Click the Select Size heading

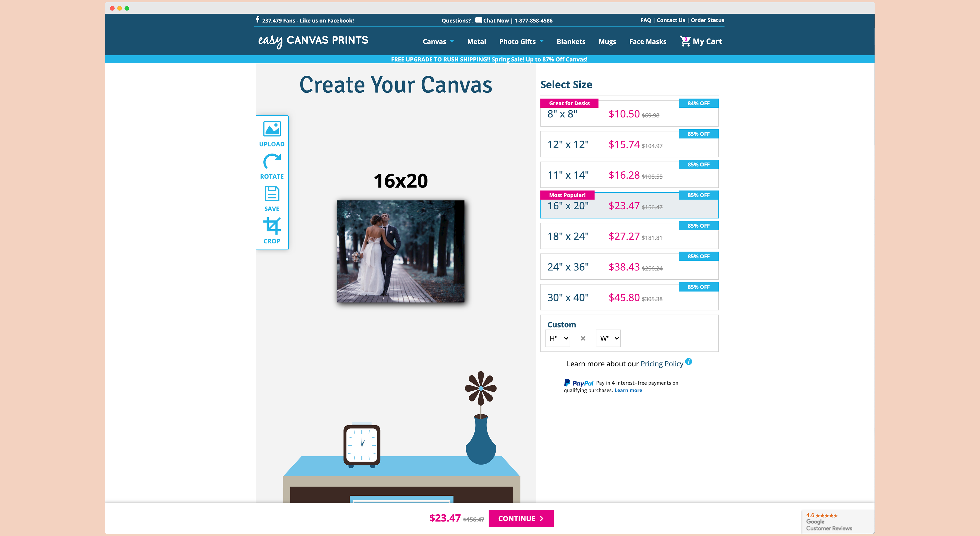[566, 84]
